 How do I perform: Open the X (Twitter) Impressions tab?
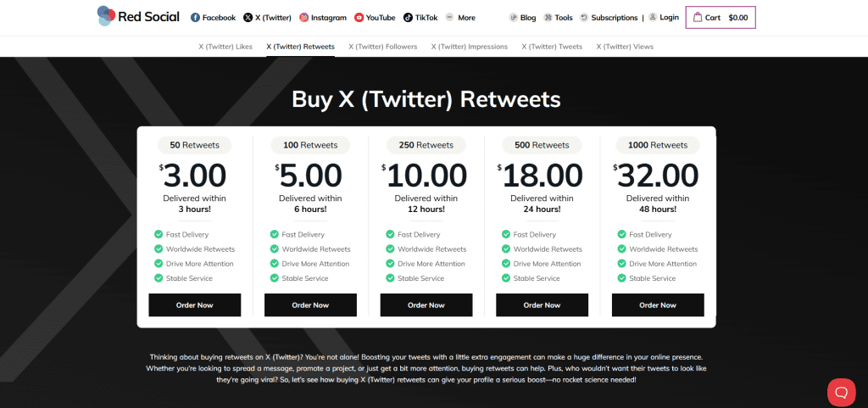[x=470, y=47]
